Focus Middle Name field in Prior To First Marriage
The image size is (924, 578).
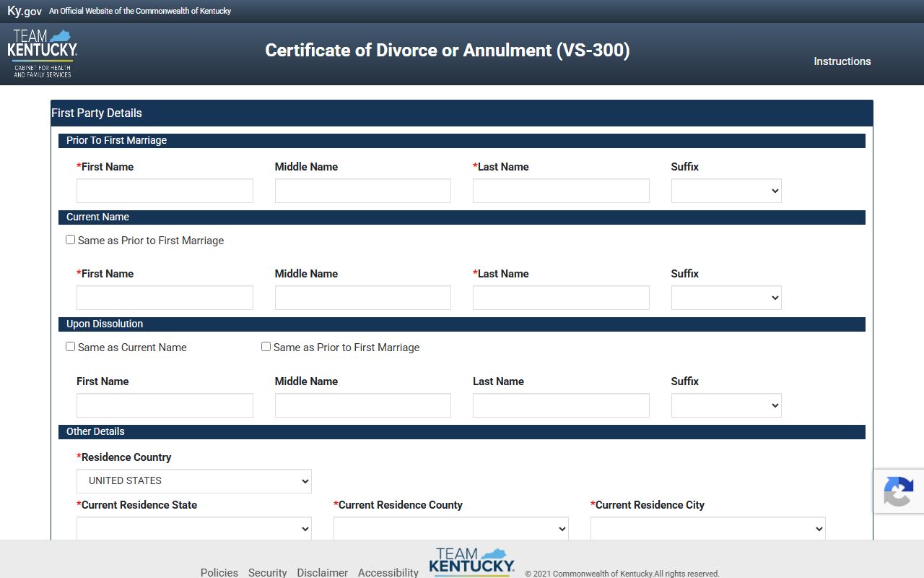[x=363, y=191]
